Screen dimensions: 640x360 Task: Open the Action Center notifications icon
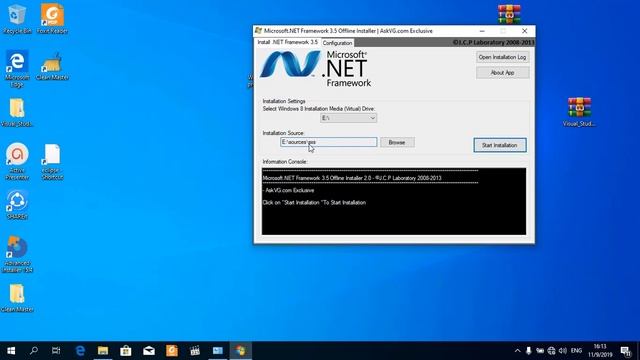(625, 351)
